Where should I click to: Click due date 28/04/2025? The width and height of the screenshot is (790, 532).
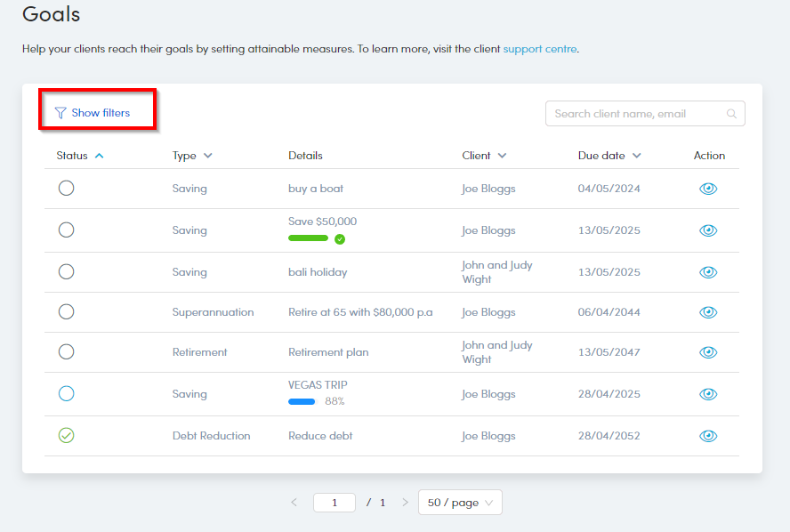609,394
